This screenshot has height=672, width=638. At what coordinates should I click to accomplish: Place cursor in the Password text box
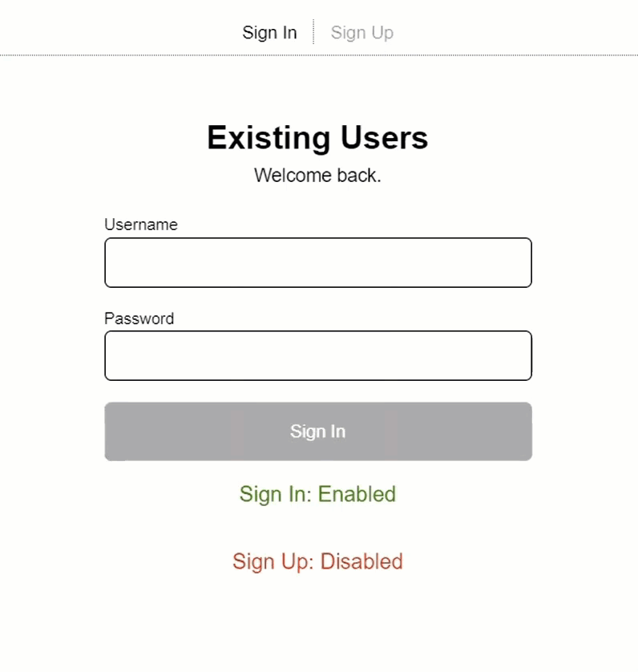(x=318, y=356)
